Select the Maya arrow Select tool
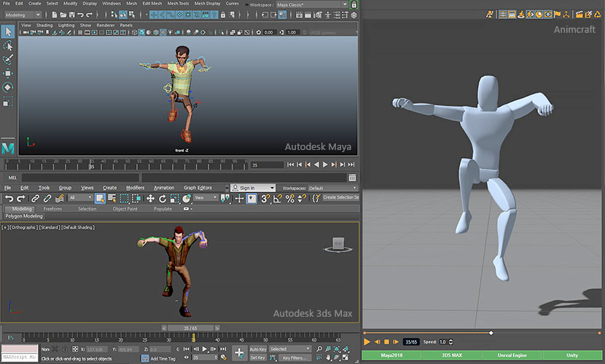 [x=8, y=31]
